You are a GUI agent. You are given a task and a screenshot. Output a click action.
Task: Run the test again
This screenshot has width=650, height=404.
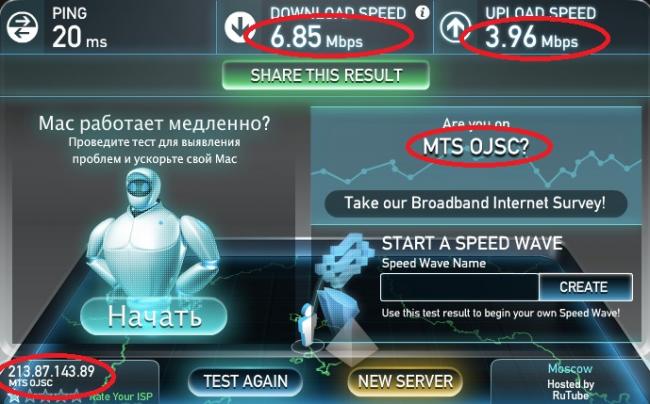pyautogui.click(x=245, y=381)
